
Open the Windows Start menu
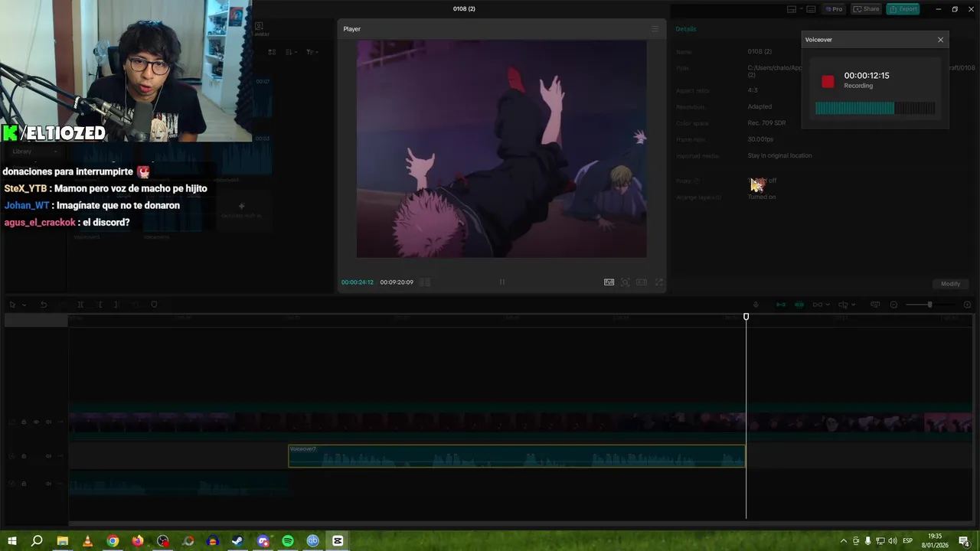pos(12,541)
